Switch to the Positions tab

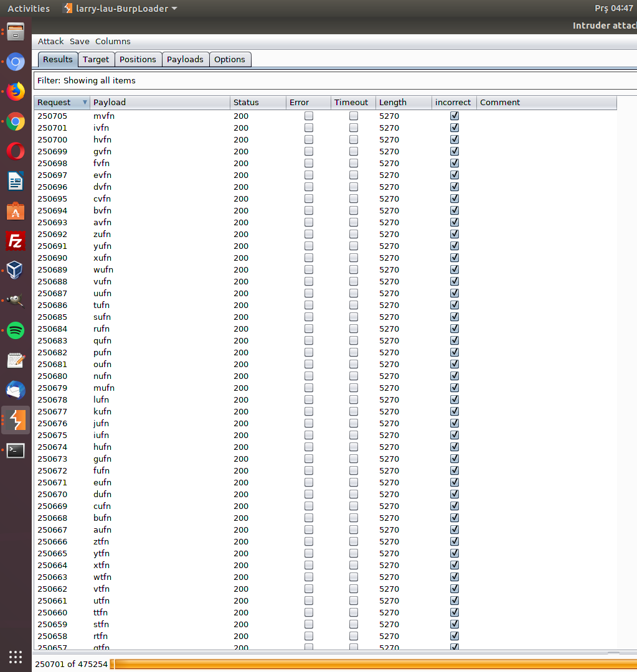coord(138,60)
